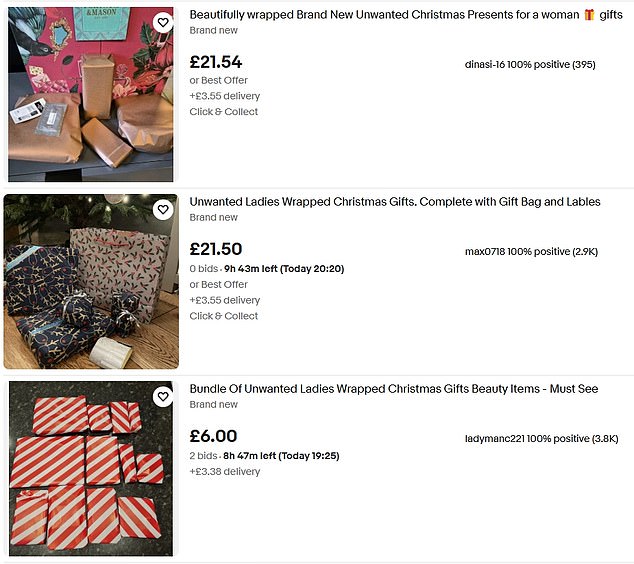Image resolution: width=634 pixels, height=564 pixels.
Task: Click 'or Best Offer' under £21.54 listing
Action: tap(219, 80)
